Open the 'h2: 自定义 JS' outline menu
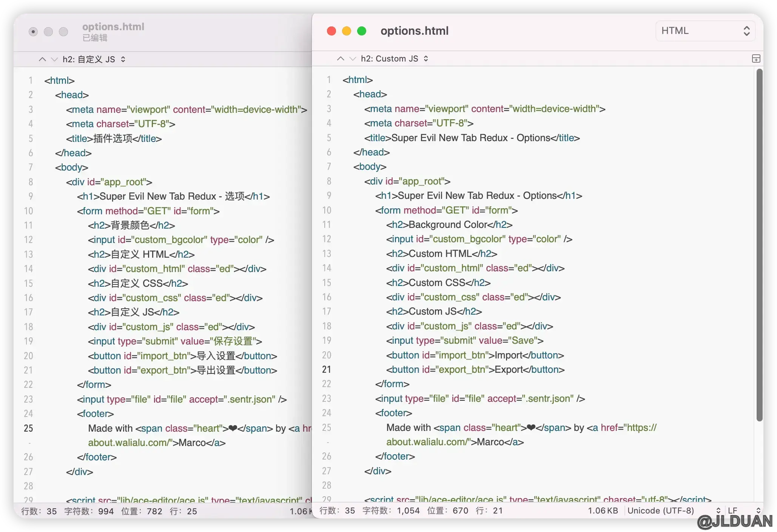This screenshot has height=532, width=777. [x=94, y=59]
